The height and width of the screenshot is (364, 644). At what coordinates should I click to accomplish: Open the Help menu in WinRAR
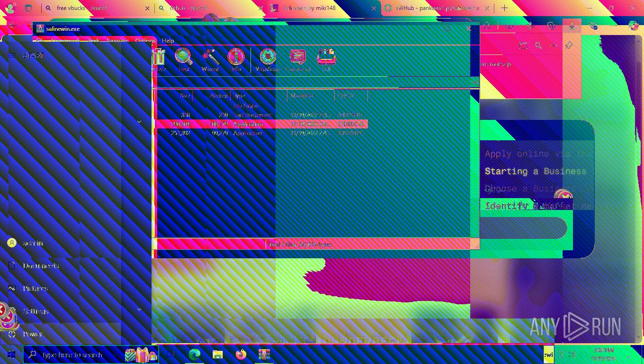click(x=168, y=41)
